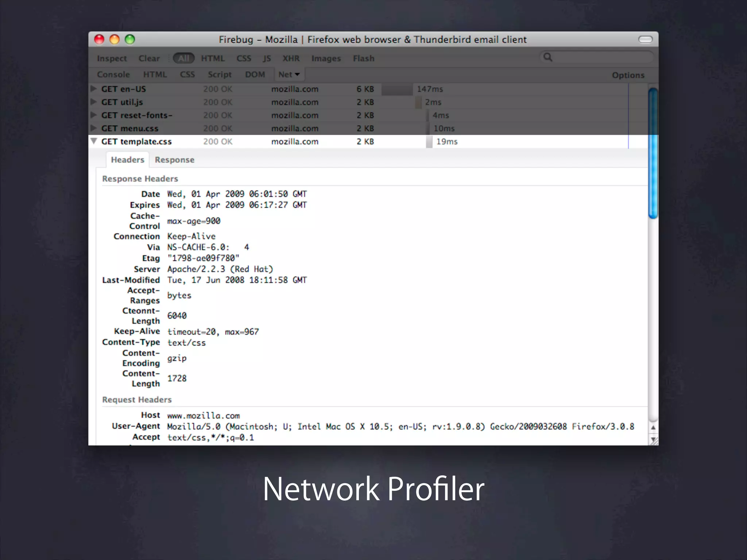Click the 6 KB size cell

365,89
